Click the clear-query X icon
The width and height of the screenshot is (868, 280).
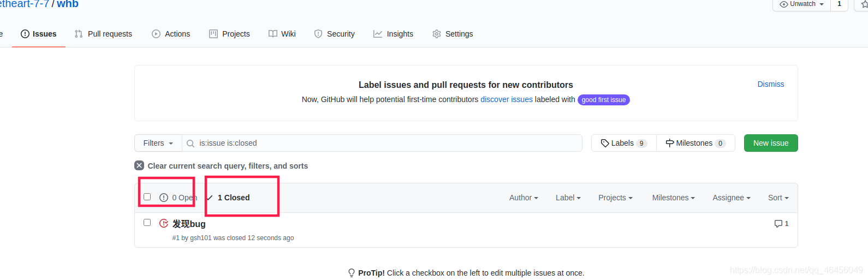point(139,165)
